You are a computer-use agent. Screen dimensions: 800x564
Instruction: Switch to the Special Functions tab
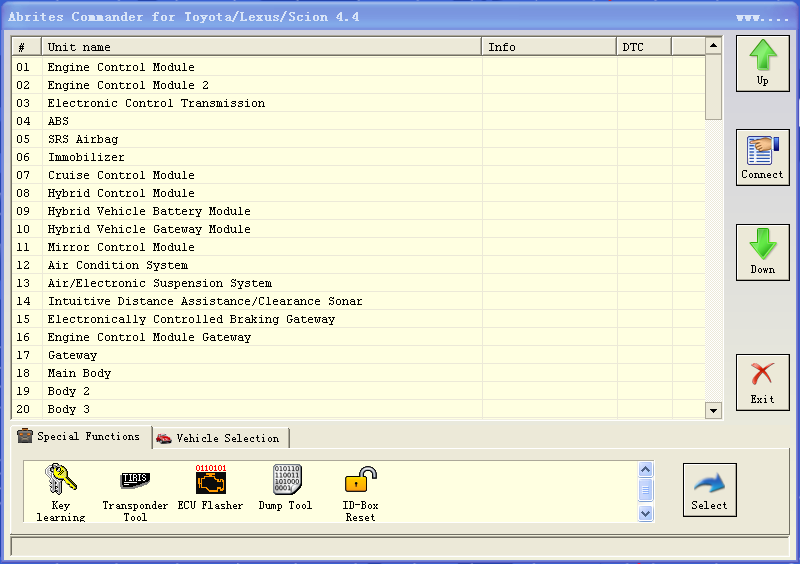(80, 437)
